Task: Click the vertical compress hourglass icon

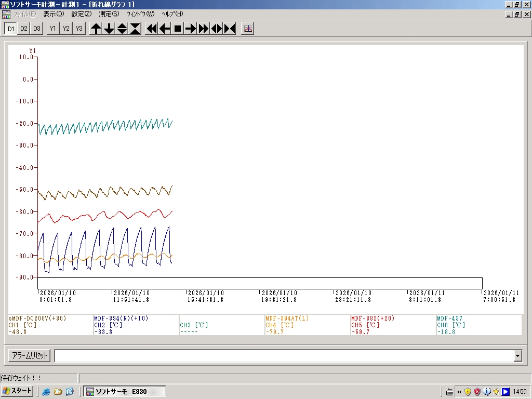Action: tap(135, 29)
